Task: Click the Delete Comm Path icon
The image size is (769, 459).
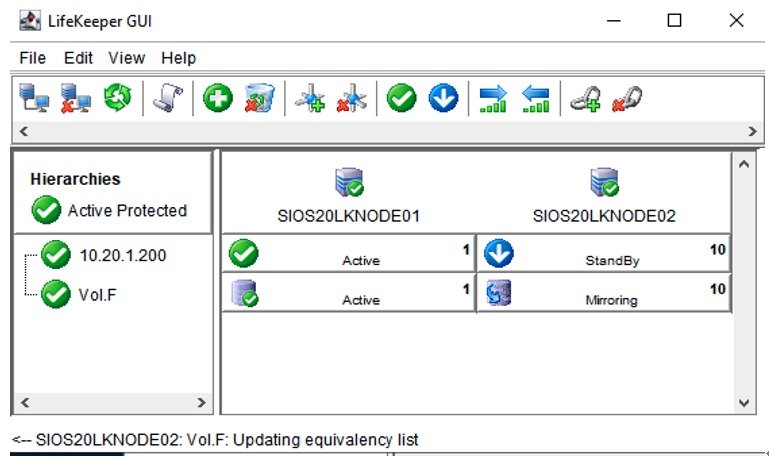Action: 352,98
